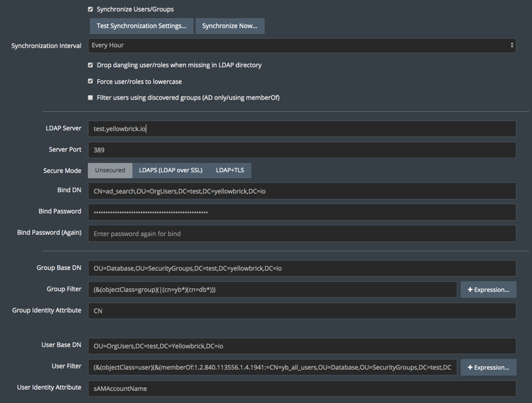Focus the Server Port field
The image size is (532, 403).
coord(302,150)
